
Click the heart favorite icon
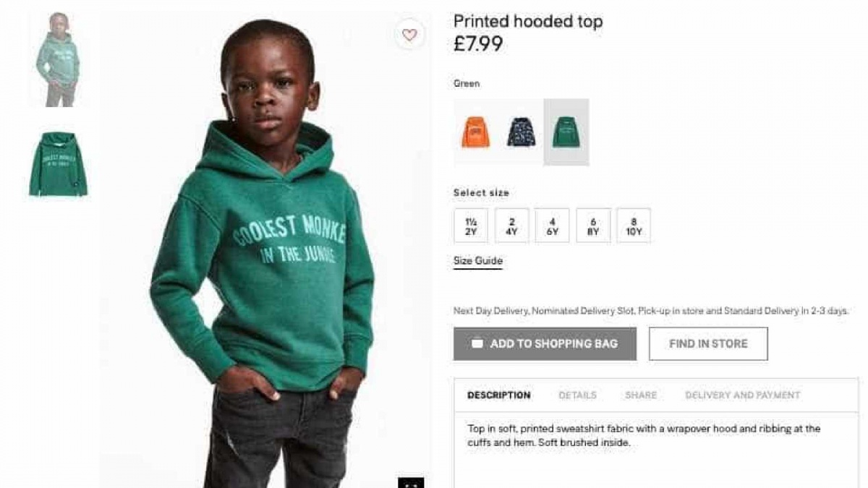410,35
